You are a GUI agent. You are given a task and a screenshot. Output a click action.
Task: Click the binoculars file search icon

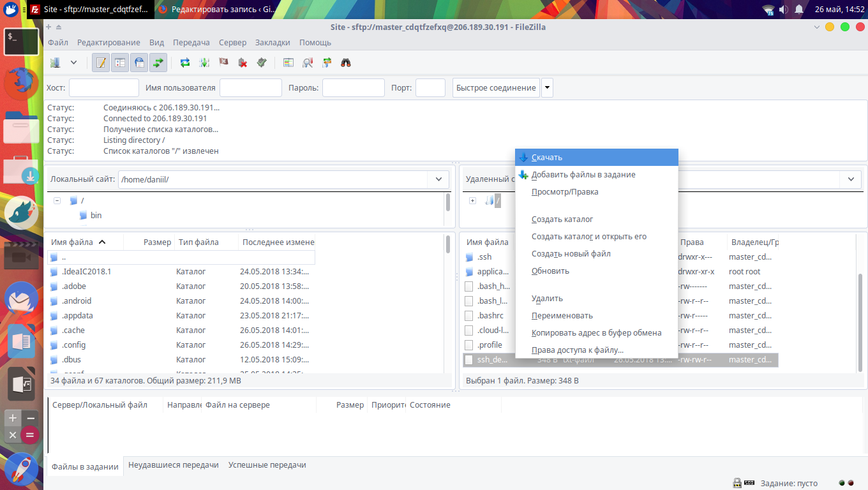[346, 63]
